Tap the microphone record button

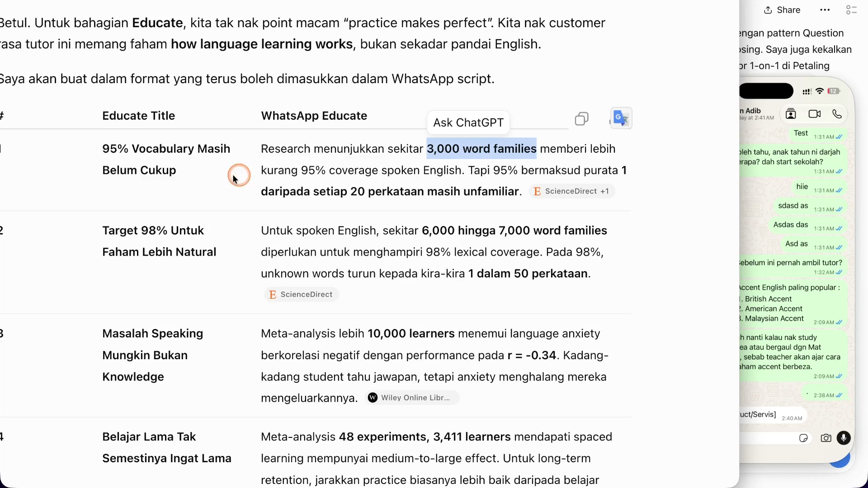tap(844, 438)
